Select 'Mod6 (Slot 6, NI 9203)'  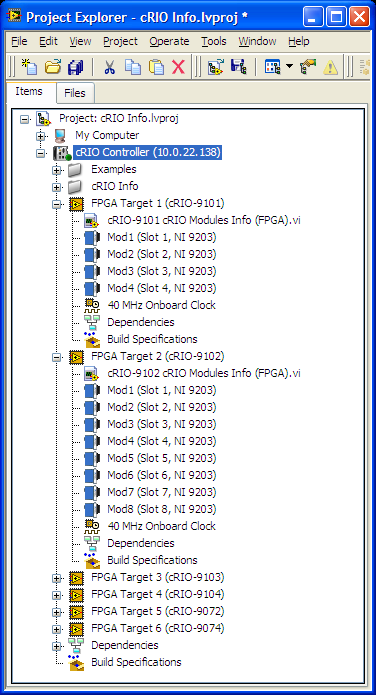tap(162, 475)
